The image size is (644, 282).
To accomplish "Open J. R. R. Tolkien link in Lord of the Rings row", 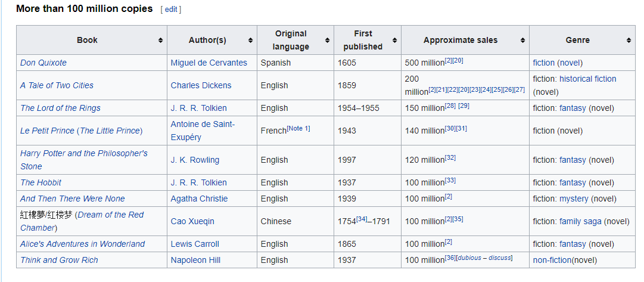I will click(x=199, y=108).
